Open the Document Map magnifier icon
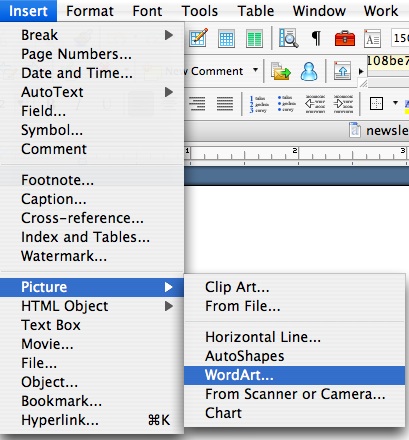The width and height of the screenshot is (409, 440). 288,38
